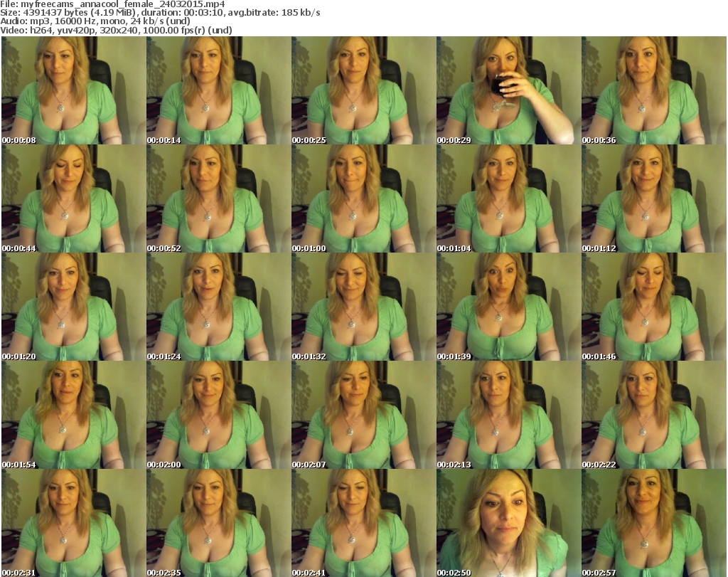
Task: Select the thumbnail frame at 00:02:31
Action: pos(73,523)
